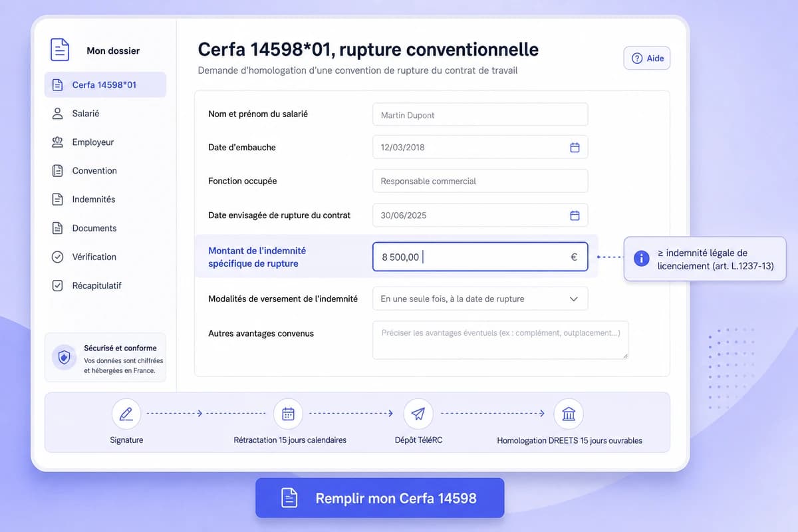Focus the 8 500,00 indemnité amount field

point(480,257)
